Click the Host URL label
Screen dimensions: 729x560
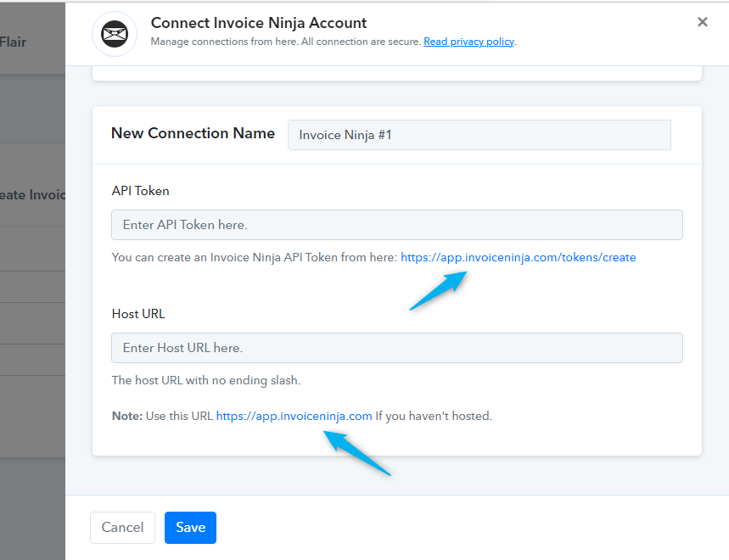(x=138, y=314)
